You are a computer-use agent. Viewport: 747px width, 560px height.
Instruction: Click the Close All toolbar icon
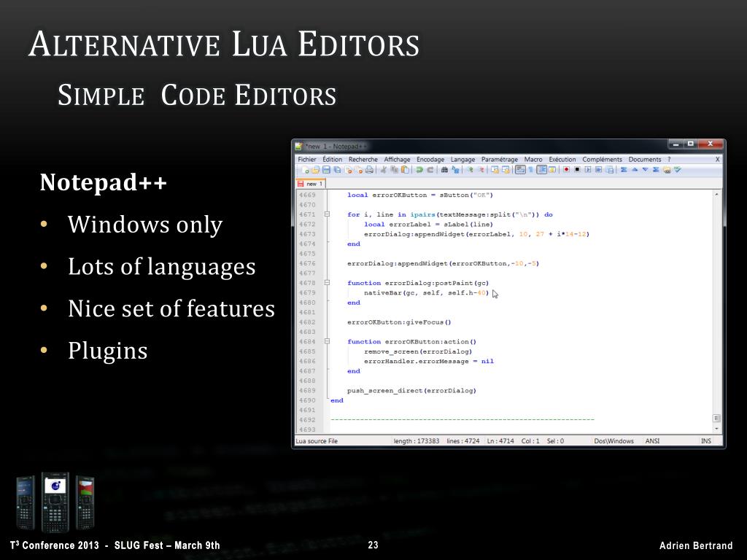click(359, 169)
